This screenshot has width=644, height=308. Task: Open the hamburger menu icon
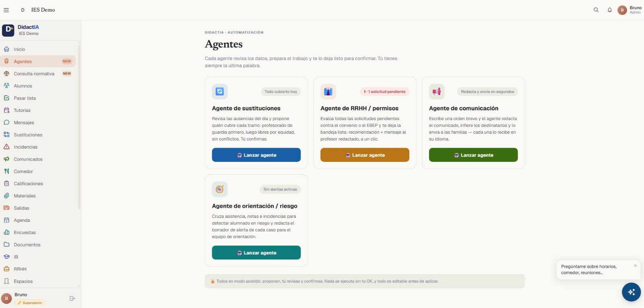pyautogui.click(x=6, y=10)
